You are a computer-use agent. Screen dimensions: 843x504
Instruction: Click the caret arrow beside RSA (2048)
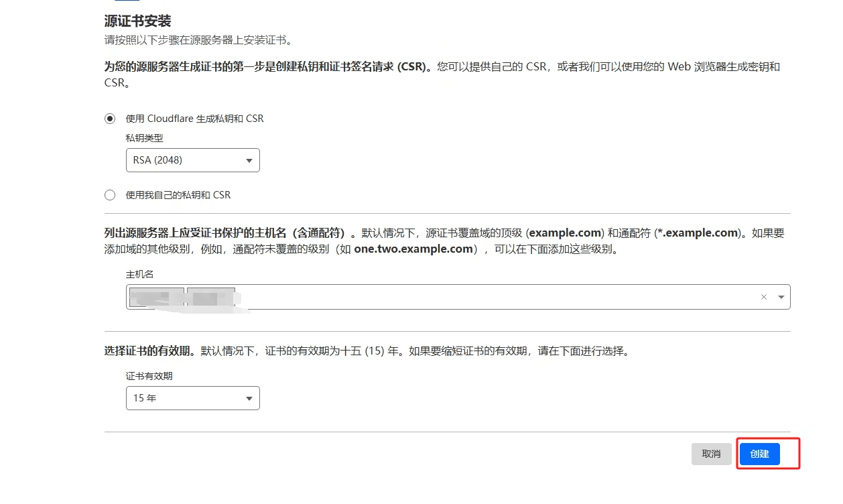tap(249, 161)
